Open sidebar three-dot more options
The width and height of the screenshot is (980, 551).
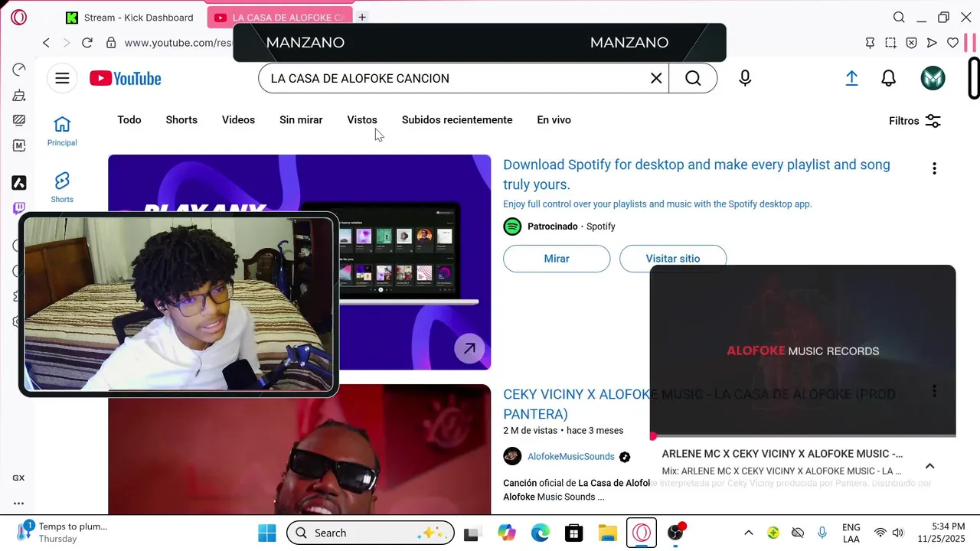point(18,503)
